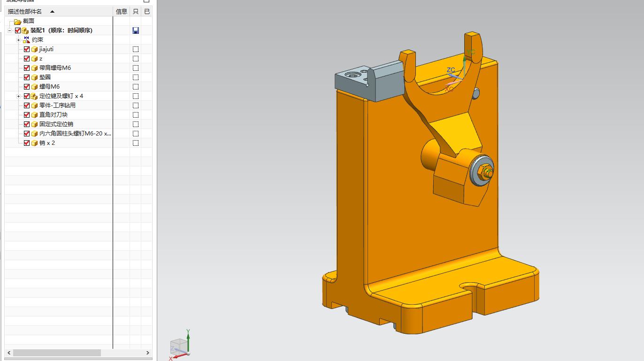Click the read-only status box for 零件-工序钻用
644x361 pixels.
pos(136,105)
